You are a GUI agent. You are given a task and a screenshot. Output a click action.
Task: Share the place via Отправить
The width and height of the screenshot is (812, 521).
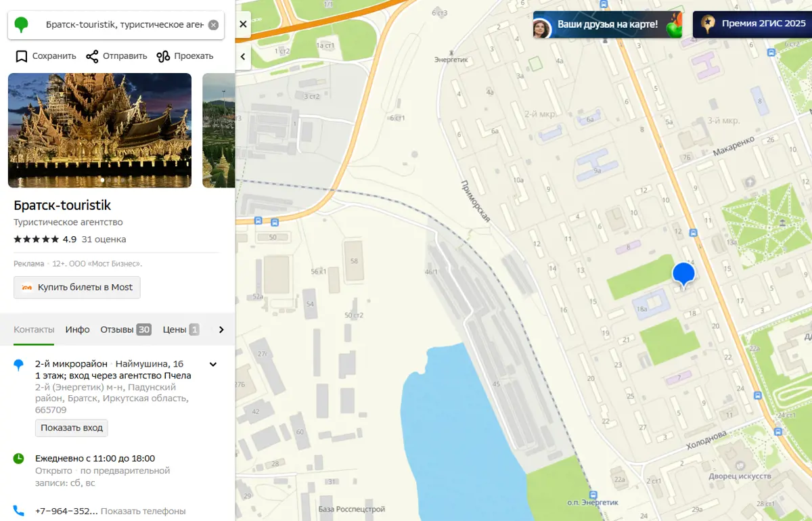point(116,56)
